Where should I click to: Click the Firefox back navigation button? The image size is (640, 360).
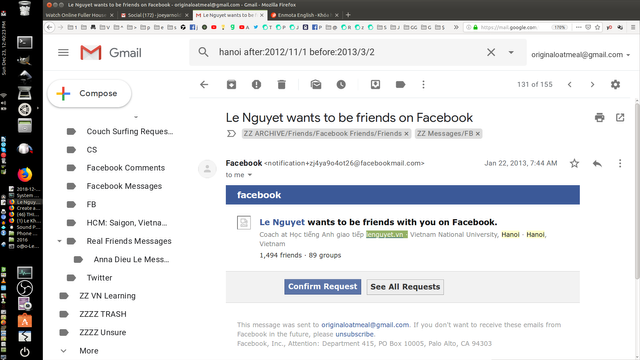(x=50, y=27)
